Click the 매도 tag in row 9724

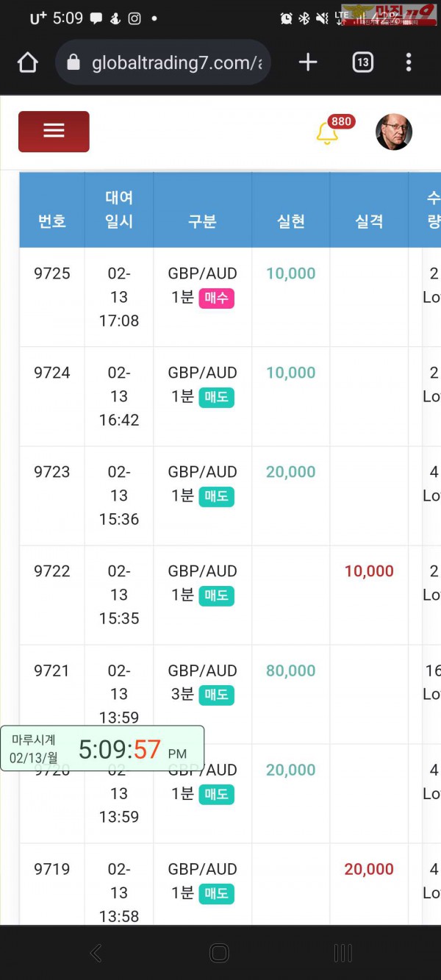coord(216,398)
